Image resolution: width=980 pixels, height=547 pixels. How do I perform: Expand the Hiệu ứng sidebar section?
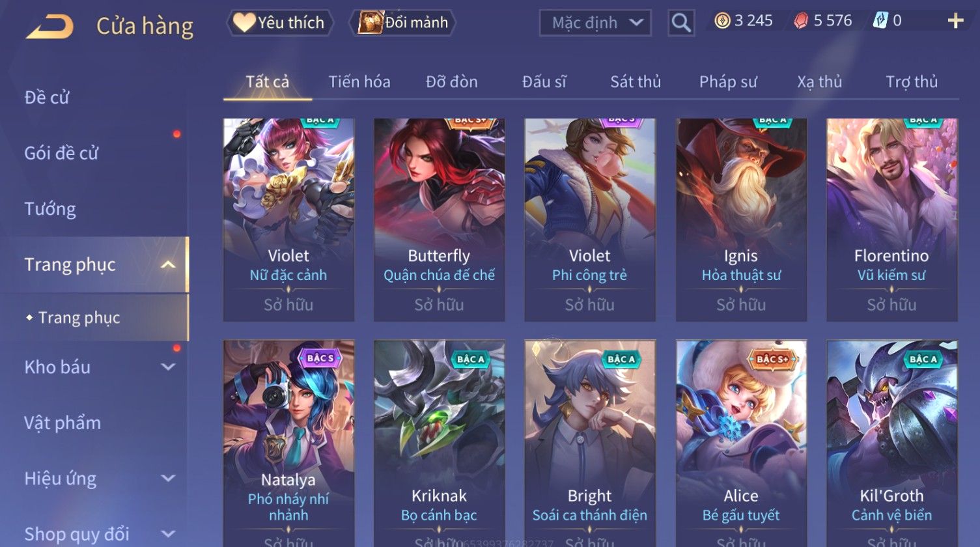coord(168,478)
